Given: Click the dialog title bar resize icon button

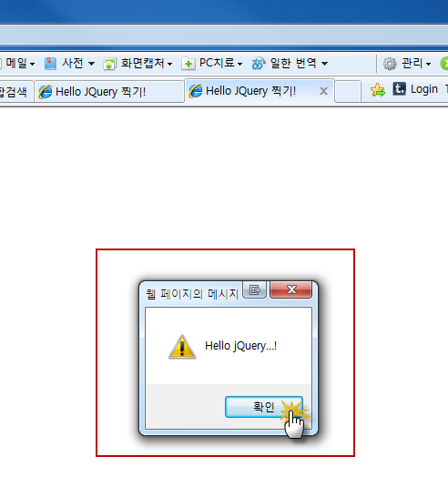Looking at the screenshot, I should point(255,289).
